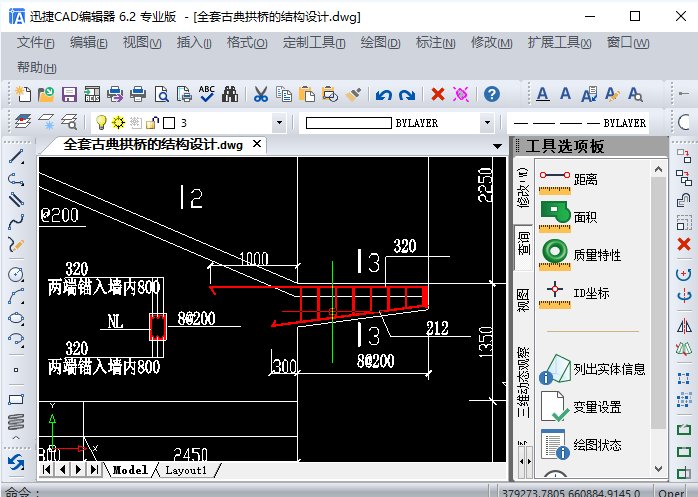Screen dimensions: 698x497
Task: Expand more drawing tools chevron
Action: [x=16, y=438]
